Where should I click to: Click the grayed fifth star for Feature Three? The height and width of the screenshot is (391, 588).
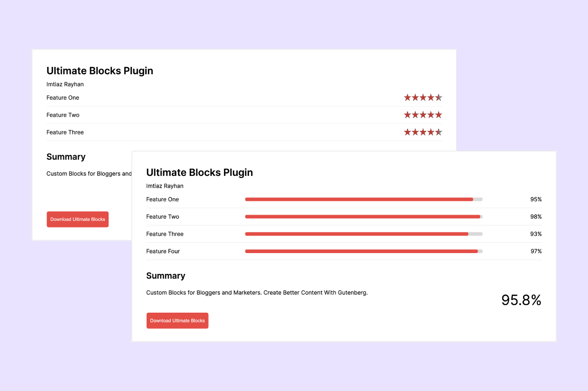point(439,132)
